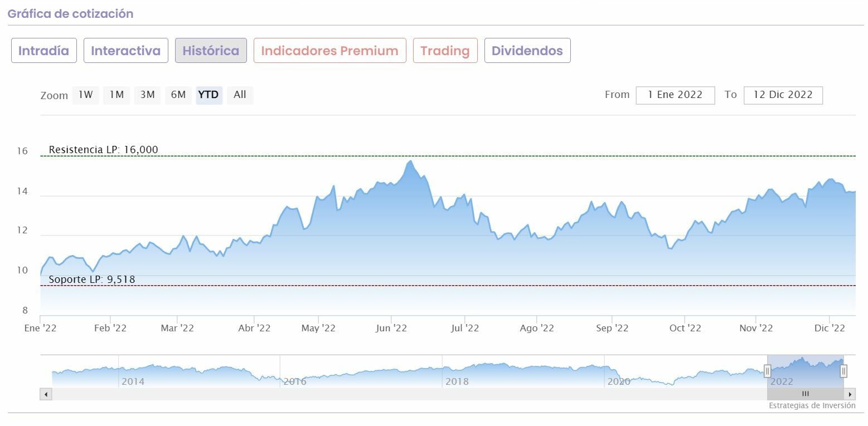
Task: Open the Intradía chart tab
Action: (44, 51)
